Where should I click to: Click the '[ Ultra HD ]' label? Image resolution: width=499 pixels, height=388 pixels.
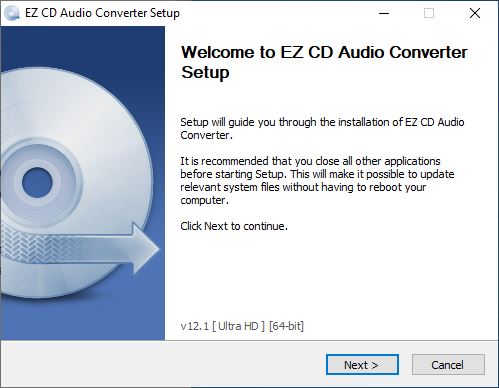click(x=238, y=326)
